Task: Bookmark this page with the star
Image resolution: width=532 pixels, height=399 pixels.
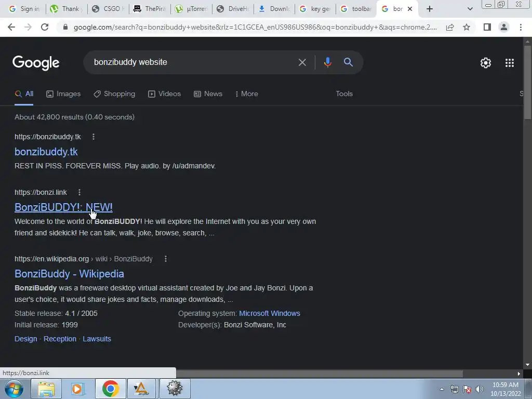Action: coord(467,27)
